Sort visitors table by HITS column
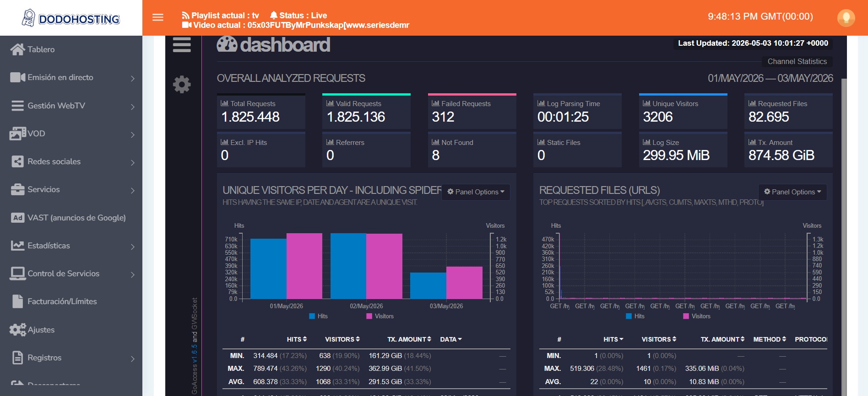Screen dimensions: 868x396 tap(297, 339)
